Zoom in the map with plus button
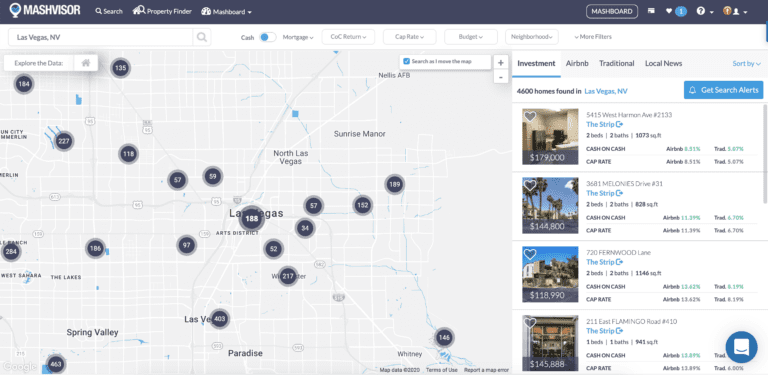Viewport: 768px width, 375px height. click(501, 63)
